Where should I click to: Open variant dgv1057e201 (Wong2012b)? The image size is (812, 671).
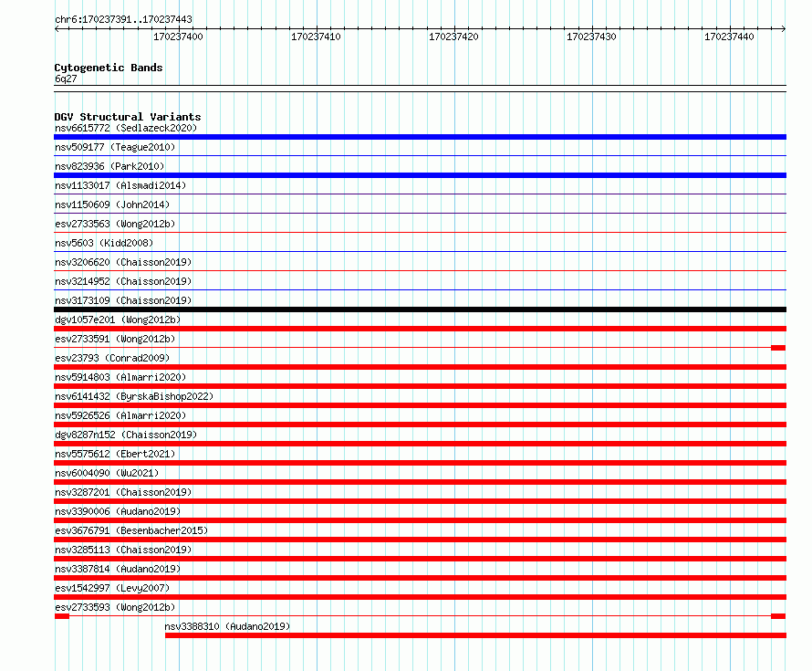[118, 320]
